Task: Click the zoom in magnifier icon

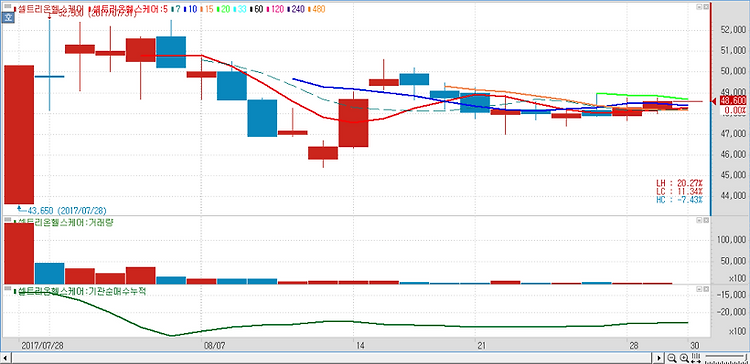Action: tap(684, 358)
